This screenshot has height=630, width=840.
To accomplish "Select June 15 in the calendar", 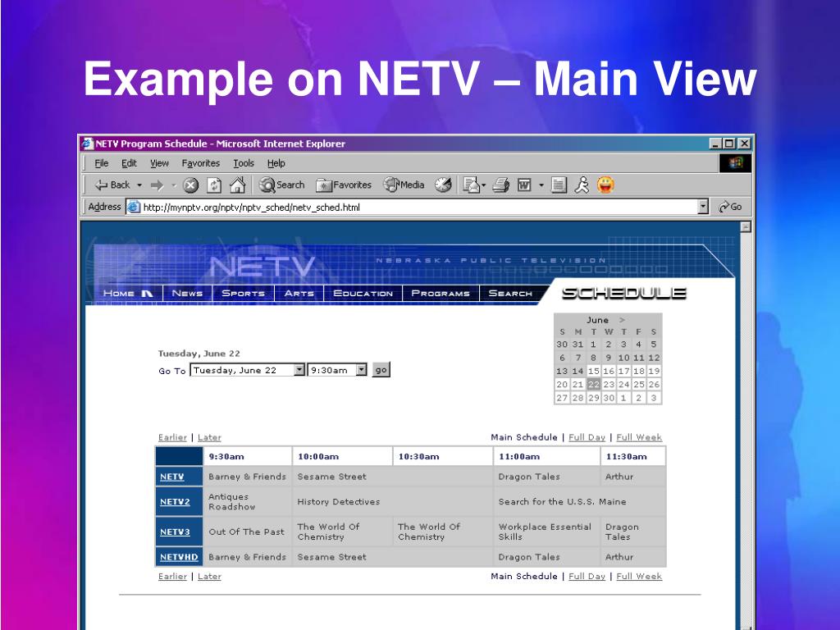I will click(x=593, y=371).
